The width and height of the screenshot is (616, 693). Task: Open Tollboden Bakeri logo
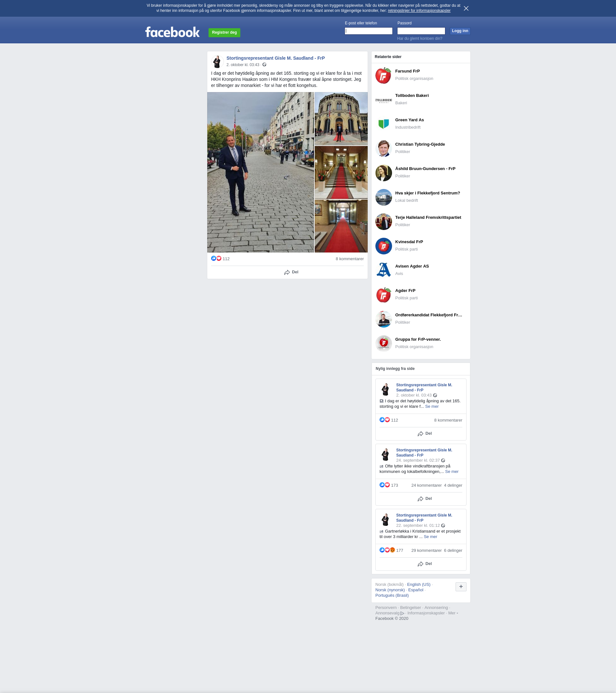[383, 100]
